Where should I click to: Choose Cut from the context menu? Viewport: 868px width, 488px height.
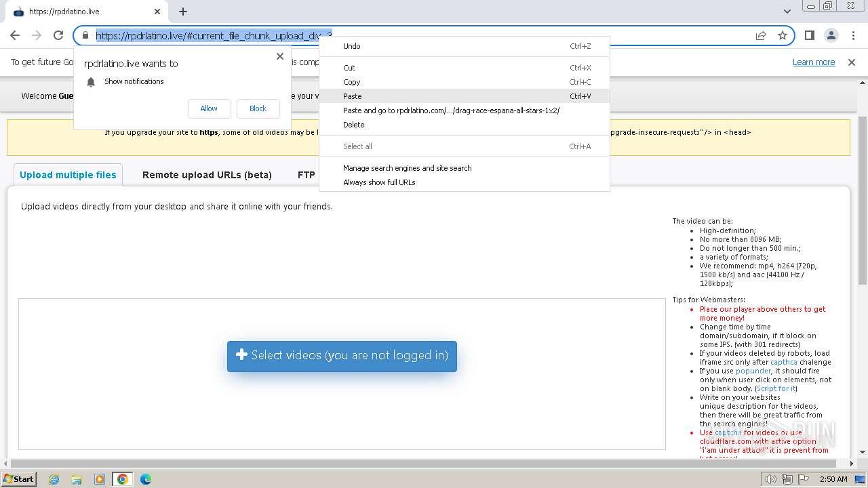click(x=465, y=68)
